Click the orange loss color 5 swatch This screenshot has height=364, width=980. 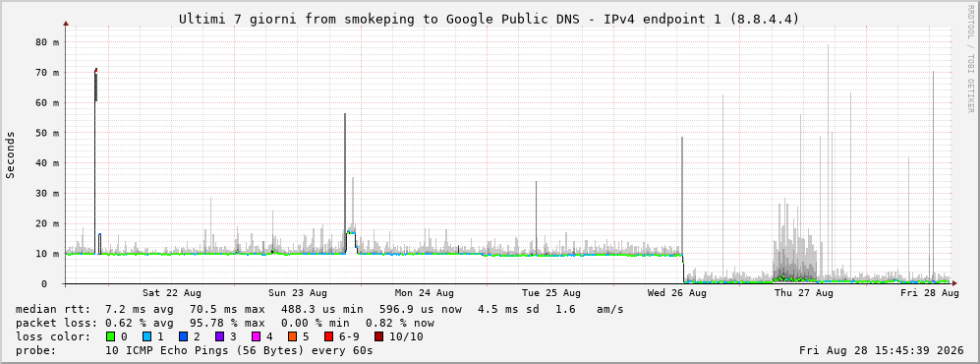click(x=292, y=336)
